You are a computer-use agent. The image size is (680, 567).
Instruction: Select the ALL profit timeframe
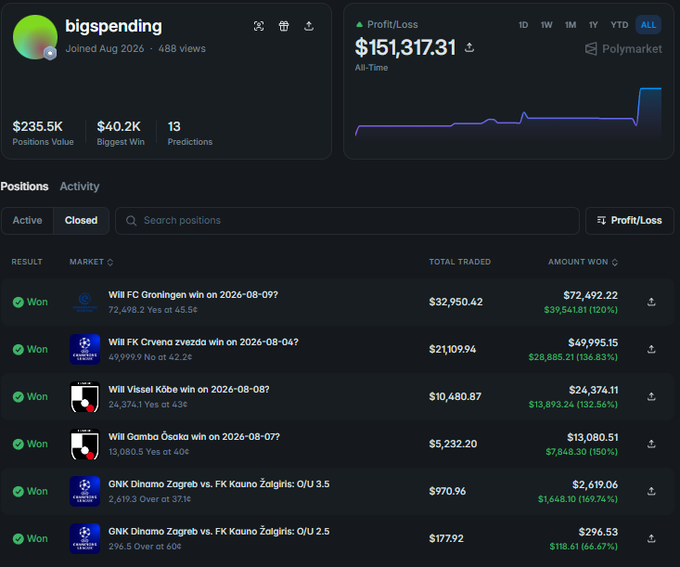(x=648, y=25)
